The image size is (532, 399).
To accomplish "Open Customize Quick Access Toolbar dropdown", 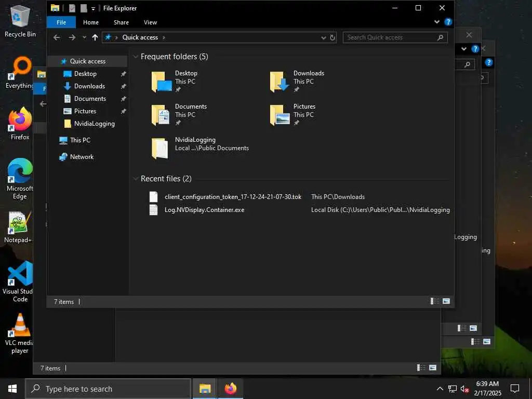I will 93,8.
